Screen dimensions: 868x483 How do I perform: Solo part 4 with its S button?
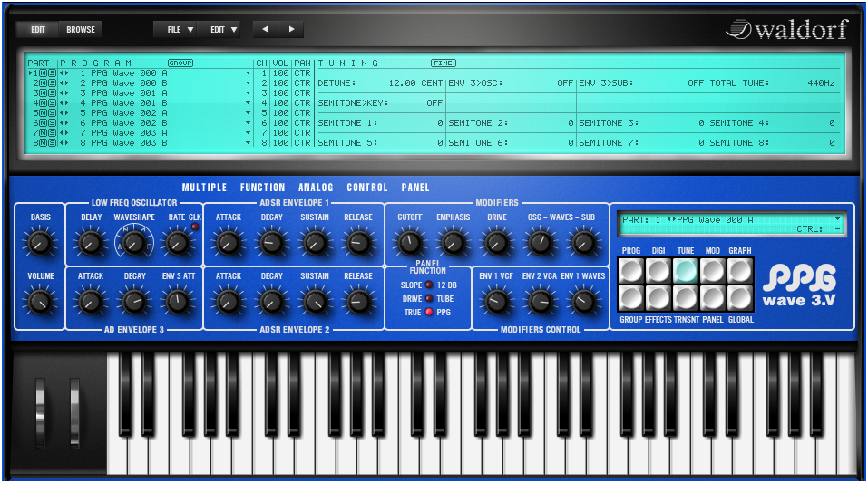point(52,103)
